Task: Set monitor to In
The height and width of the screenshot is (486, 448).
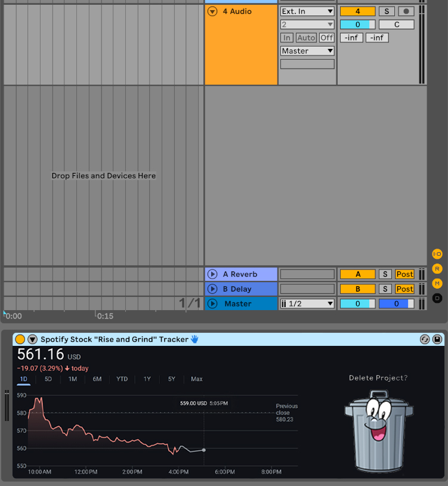Action: pos(287,38)
